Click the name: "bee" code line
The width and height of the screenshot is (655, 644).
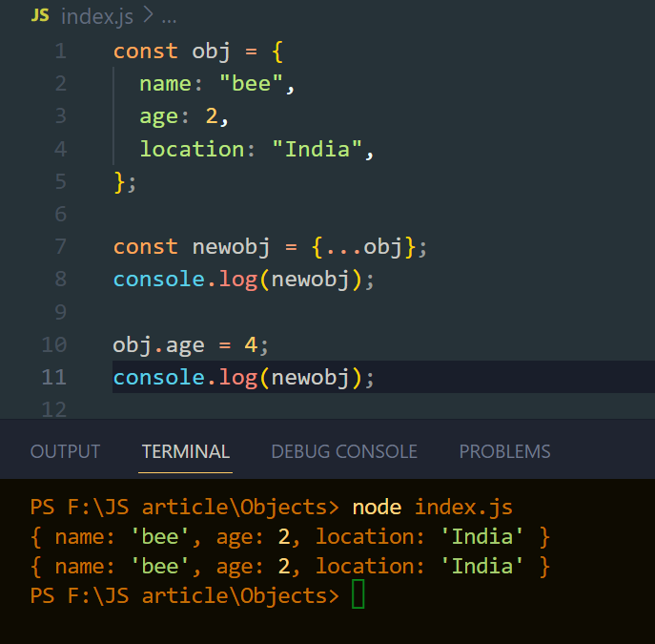click(217, 84)
